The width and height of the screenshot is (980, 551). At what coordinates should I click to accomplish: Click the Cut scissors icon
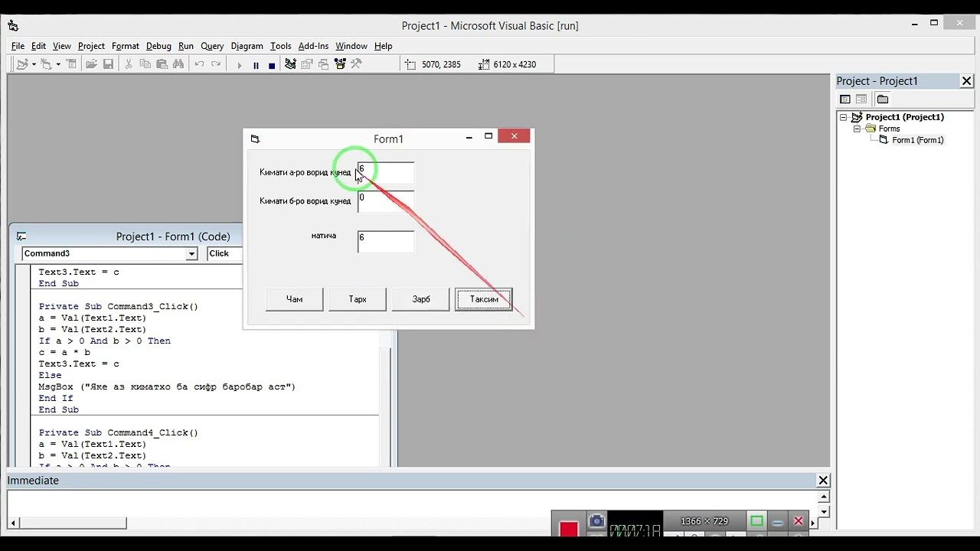129,64
